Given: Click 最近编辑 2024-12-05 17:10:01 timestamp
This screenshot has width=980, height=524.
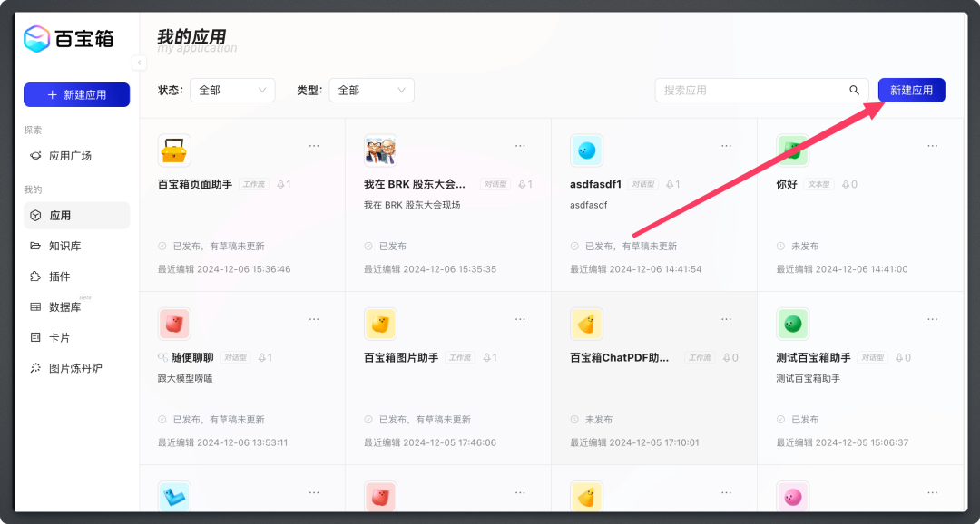Looking at the screenshot, I should tap(634, 442).
